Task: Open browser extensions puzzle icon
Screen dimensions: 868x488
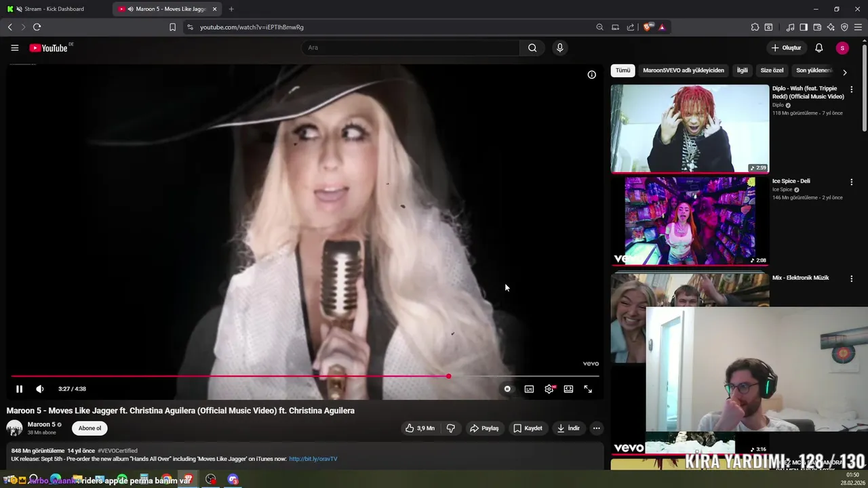Action: tap(755, 27)
